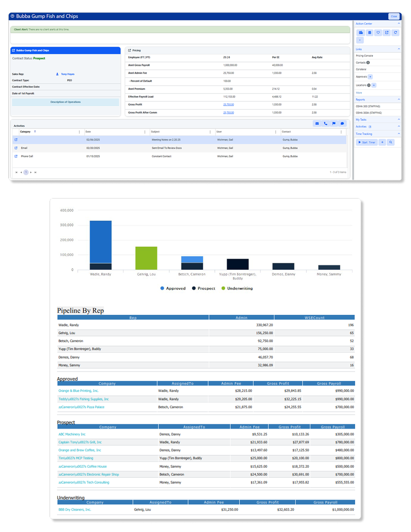Viewport: 411px width, 532px height.
Task: Click the blue Approved legend color dot
Action: pyautogui.click(x=162, y=288)
